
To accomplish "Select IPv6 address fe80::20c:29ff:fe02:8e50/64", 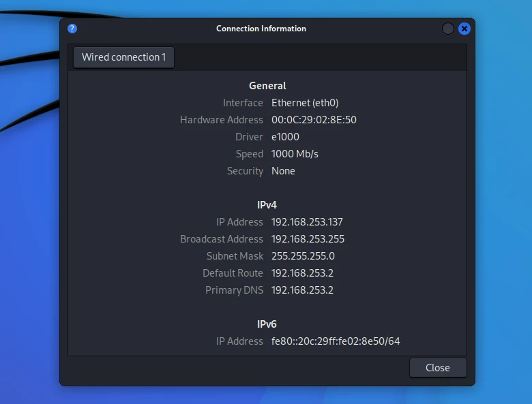I will tap(336, 341).
